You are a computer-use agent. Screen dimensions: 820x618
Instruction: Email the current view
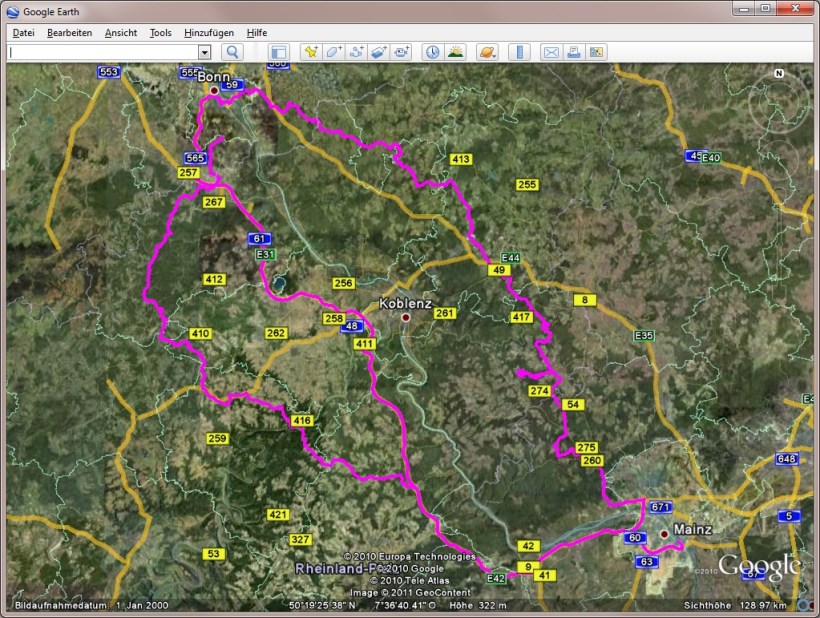click(x=550, y=52)
